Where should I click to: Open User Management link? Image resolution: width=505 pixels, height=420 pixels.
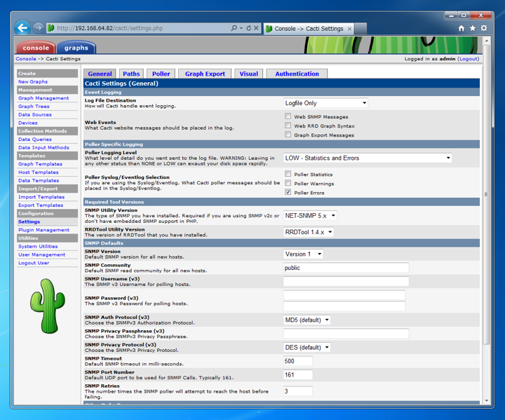pos(41,255)
